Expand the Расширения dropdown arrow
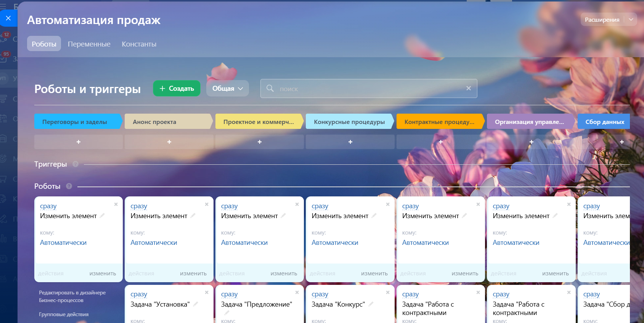This screenshot has height=323, width=644. (x=631, y=19)
